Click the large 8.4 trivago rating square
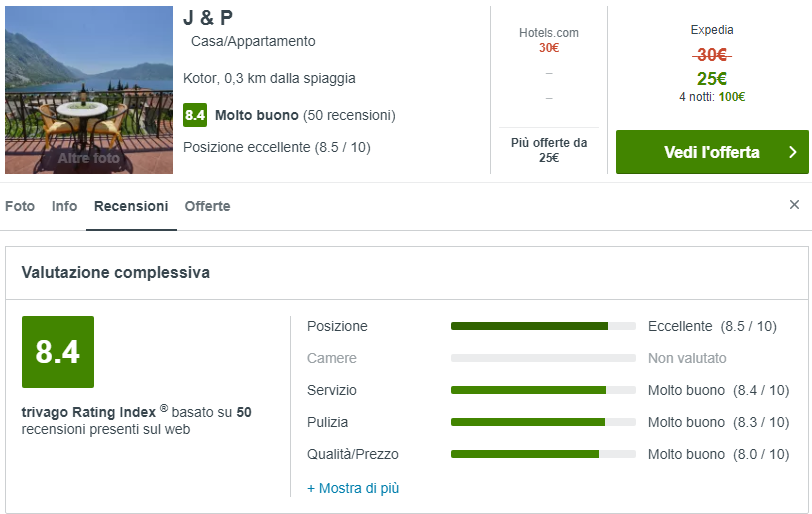This screenshot has width=812, height=514. pyautogui.click(x=58, y=352)
